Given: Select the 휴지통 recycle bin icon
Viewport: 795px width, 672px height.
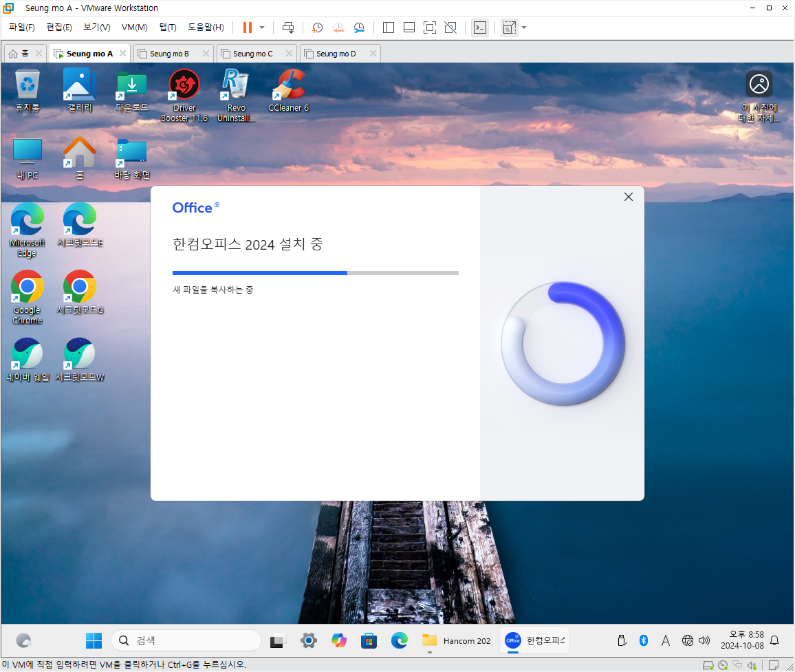Looking at the screenshot, I should point(28,91).
